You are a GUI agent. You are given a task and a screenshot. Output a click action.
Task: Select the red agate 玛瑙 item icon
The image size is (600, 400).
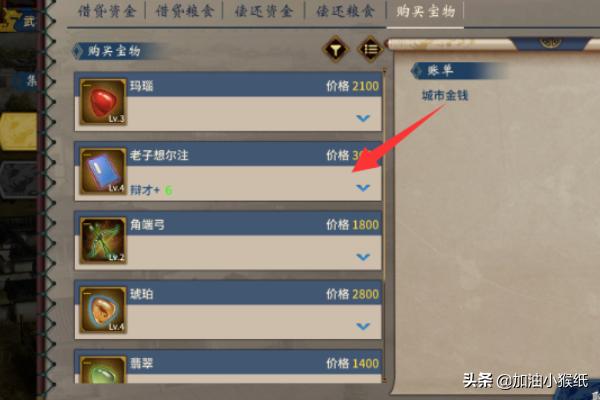pos(103,102)
